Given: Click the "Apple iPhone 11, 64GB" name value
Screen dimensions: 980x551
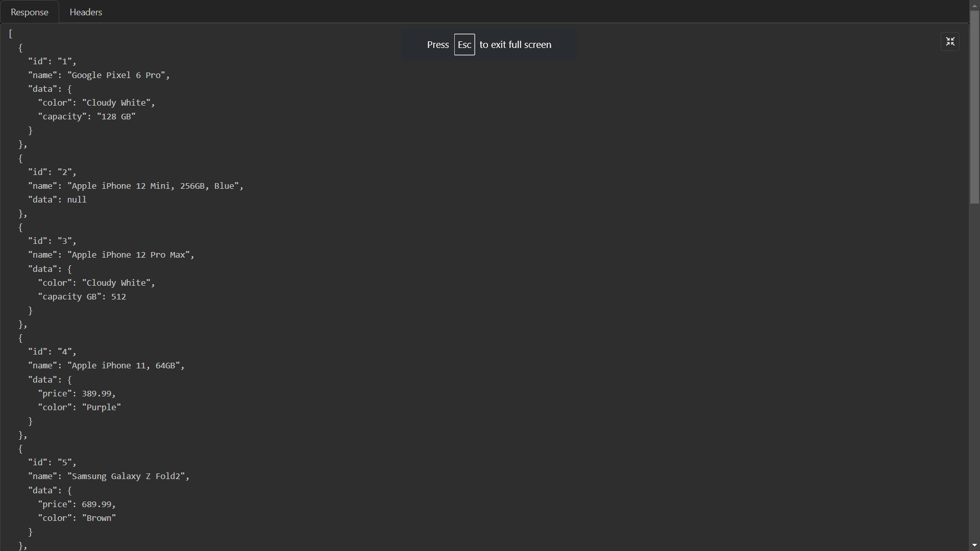Looking at the screenshot, I should pyautogui.click(x=124, y=365).
